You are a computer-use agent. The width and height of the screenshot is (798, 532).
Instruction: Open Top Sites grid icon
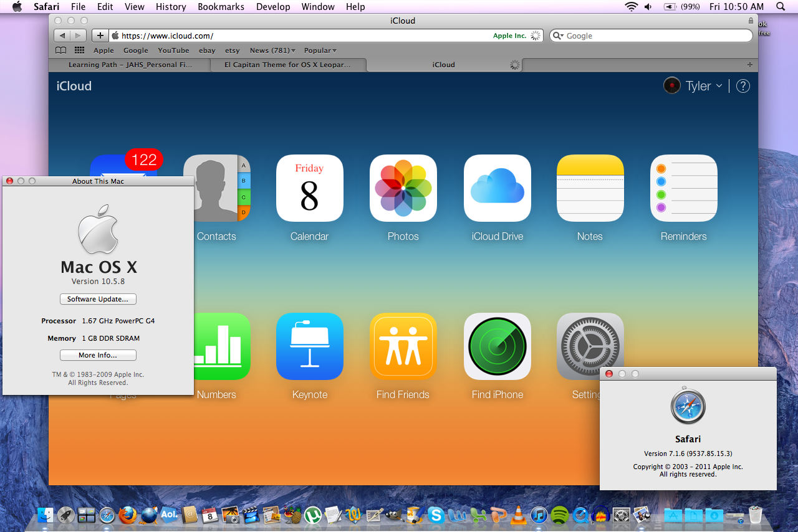[x=79, y=50]
